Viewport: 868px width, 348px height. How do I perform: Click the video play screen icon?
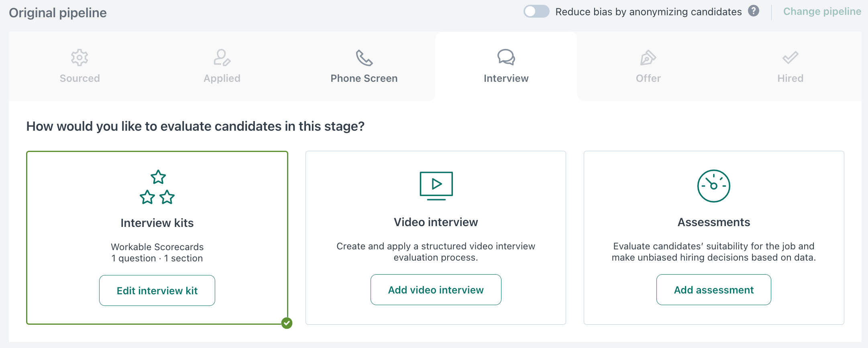coord(436,186)
